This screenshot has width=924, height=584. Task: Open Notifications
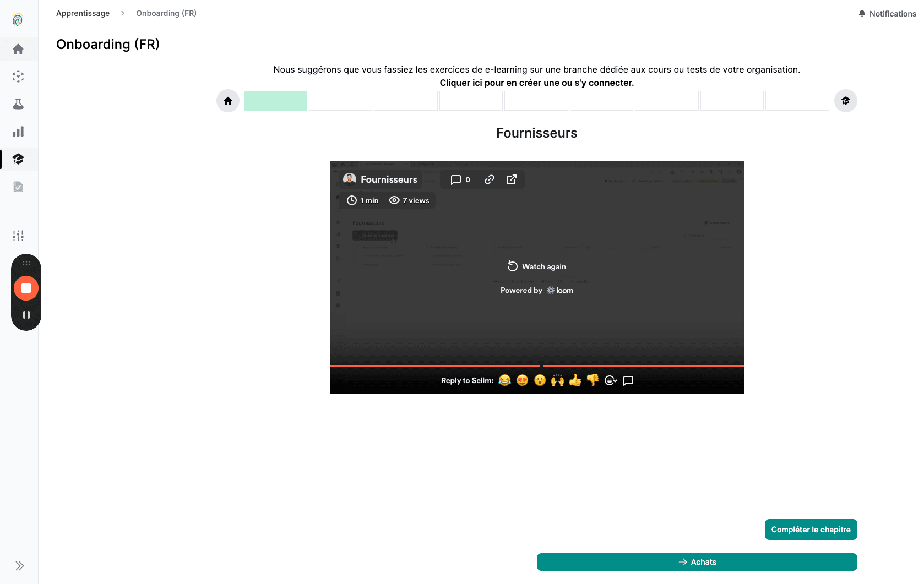coord(887,14)
